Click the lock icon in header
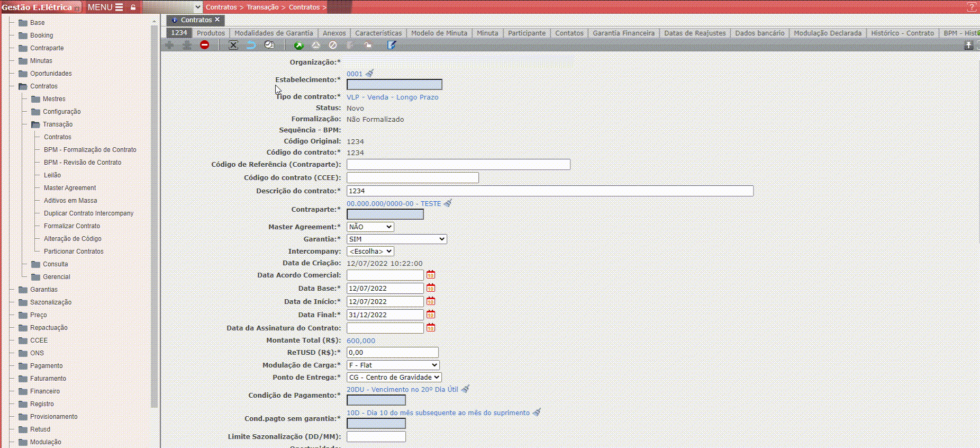The image size is (980, 448). point(133,7)
